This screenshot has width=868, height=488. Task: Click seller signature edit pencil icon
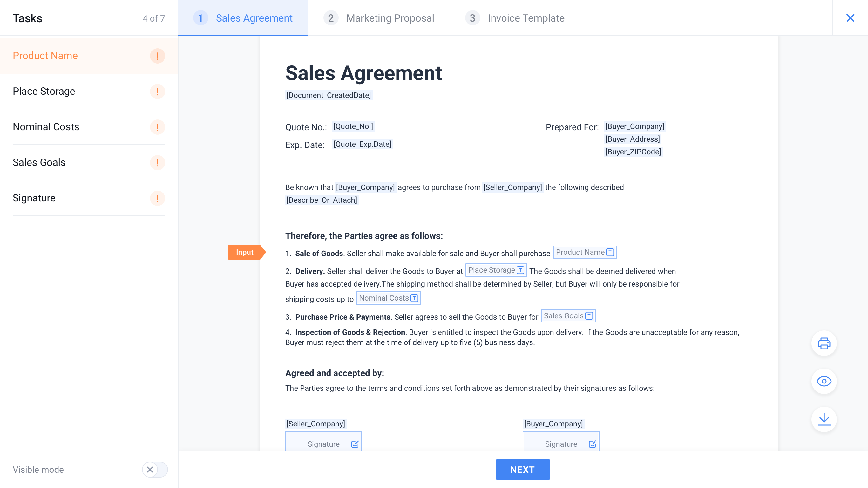(355, 444)
